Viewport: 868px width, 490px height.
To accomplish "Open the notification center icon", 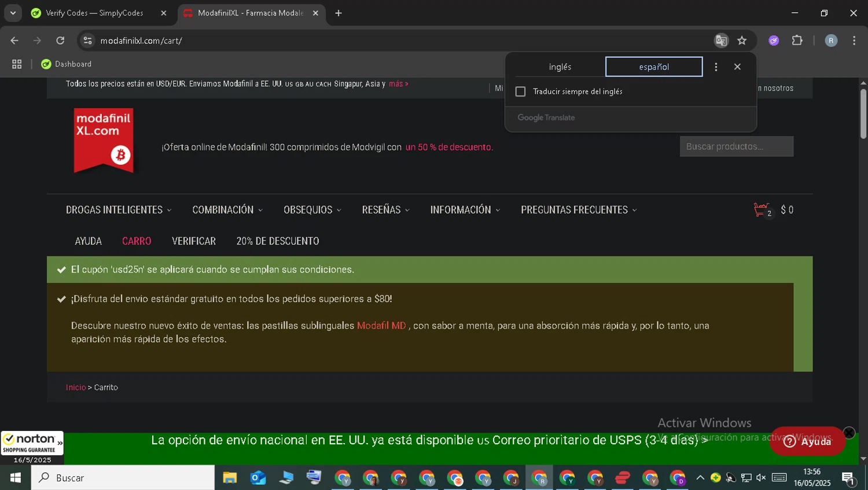I will 848,478.
